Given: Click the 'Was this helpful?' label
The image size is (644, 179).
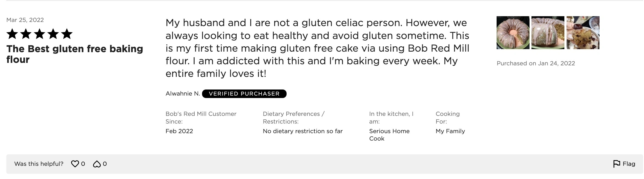Looking at the screenshot, I should point(39,164).
